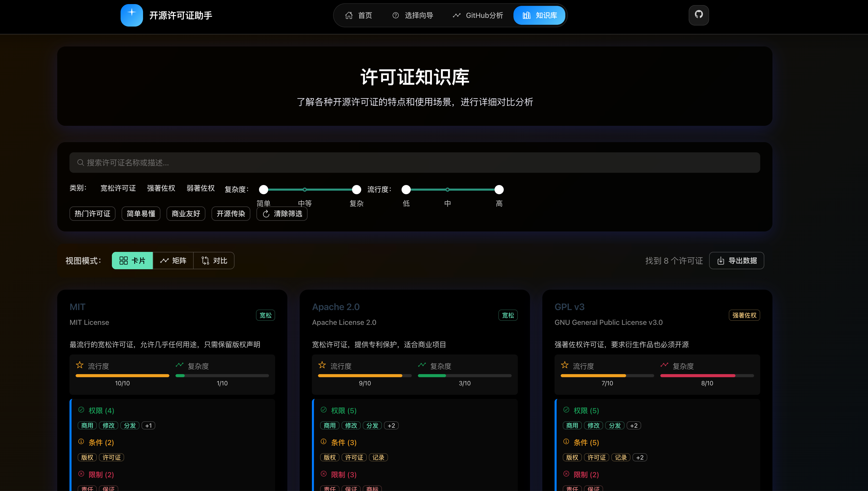Select the 知识库 nav tab
The width and height of the screenshot is (868, 491).
point(540,15)
